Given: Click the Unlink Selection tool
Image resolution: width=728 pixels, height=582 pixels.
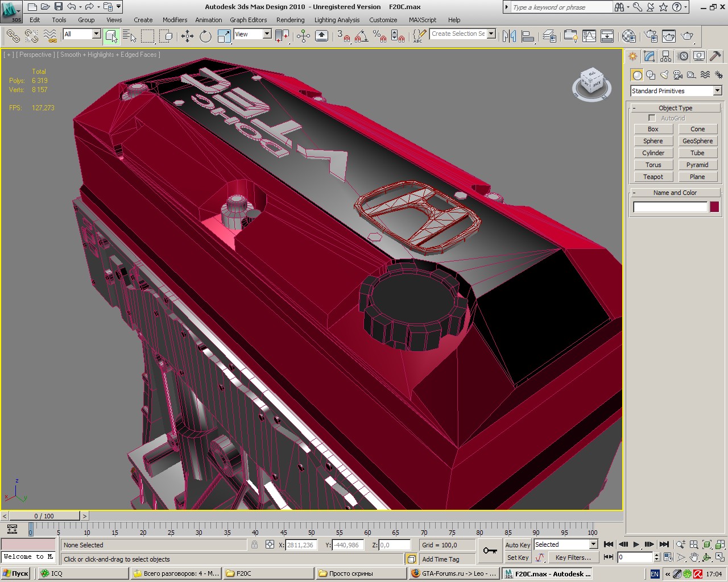Looking at the screenshot, I should tap(31, 36).
